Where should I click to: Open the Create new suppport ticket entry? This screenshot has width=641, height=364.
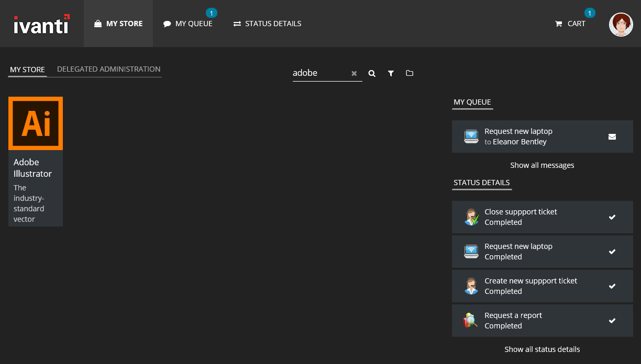click(543, 286)
